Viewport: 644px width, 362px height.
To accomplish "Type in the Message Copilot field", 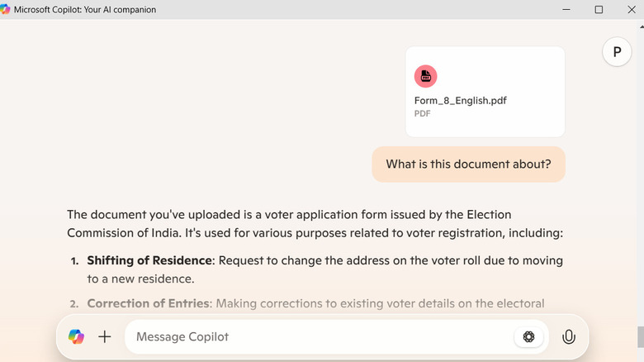I will [318, 336].
